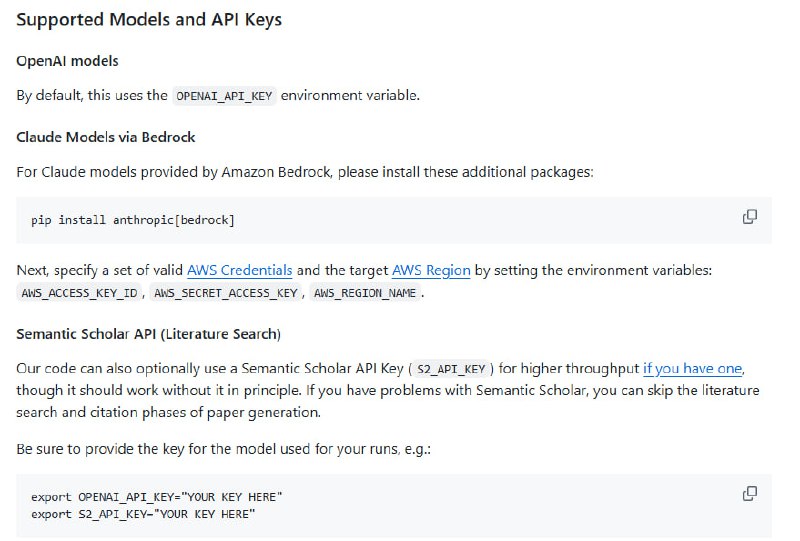Click the export OPENAI_API_KEY code line
This screenshot has height=541, width=800.
(x=157, y=496)
